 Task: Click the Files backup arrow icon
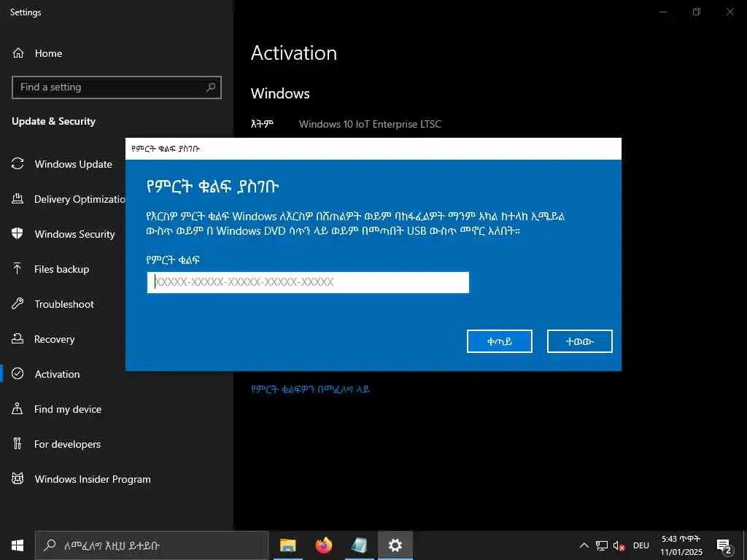click(x=18, y=269)
